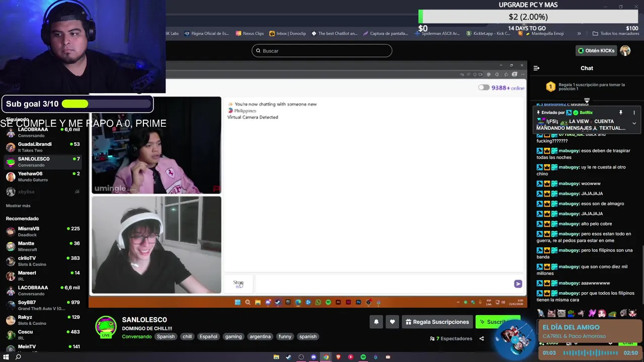Image resolution: width=644 pixels, height=362 pixels.
Task: Open MeinTV recommended channel
Action: tap(44, 348)
